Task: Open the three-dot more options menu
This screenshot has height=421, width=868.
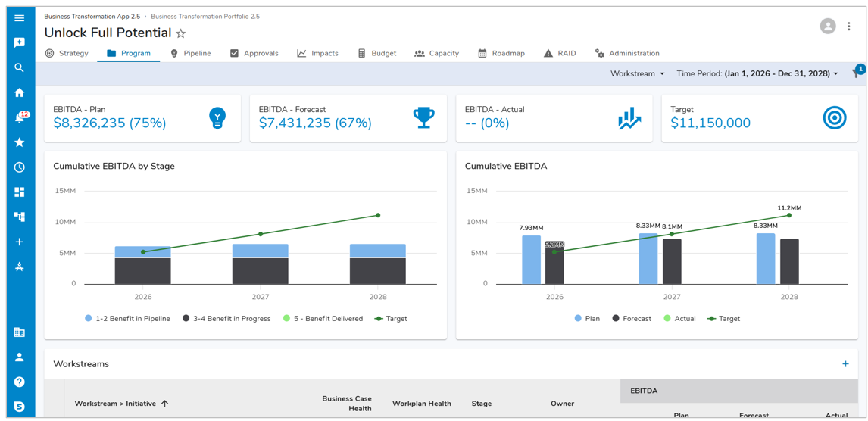Action: pyautogui.click(x=849, y=27)
